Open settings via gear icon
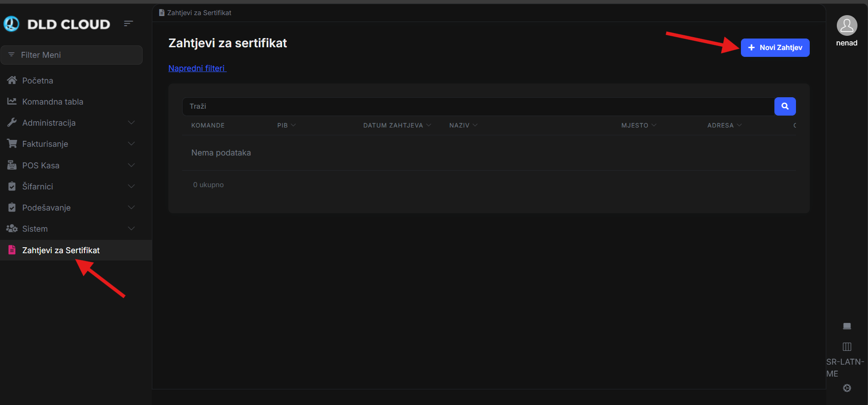Screen dimensions: 868x405 847,388
